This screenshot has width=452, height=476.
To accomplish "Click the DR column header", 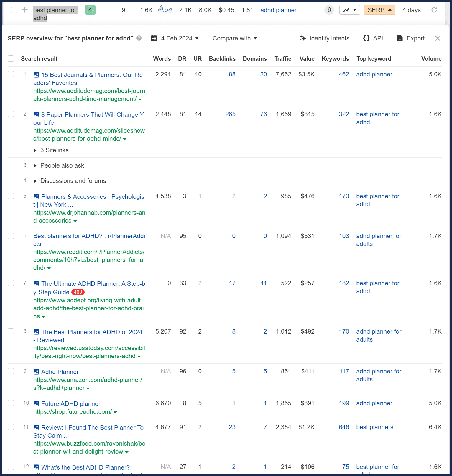I will (182, 59).
